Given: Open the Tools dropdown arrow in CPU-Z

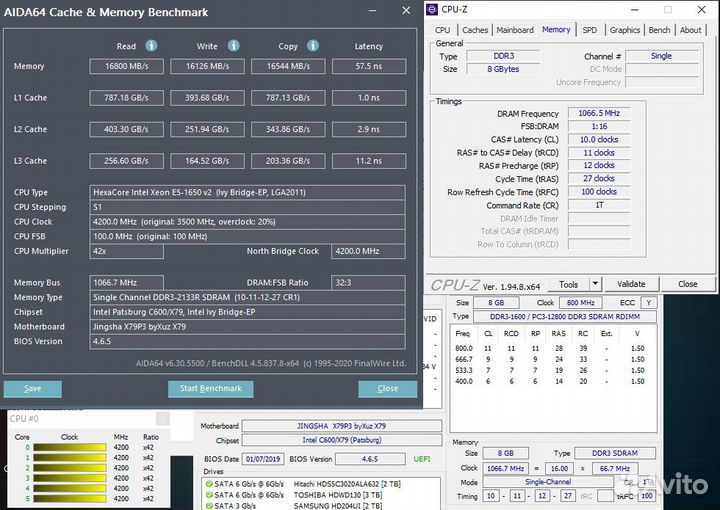Looking at the screenshot, I should pos(595,284).
